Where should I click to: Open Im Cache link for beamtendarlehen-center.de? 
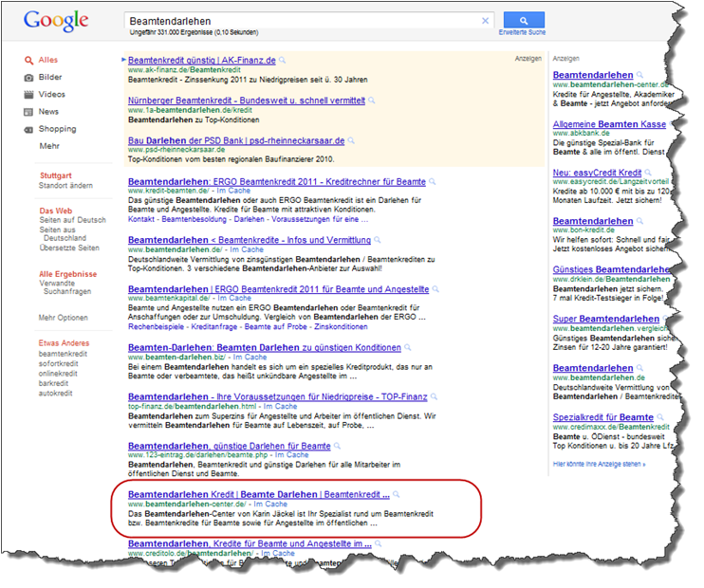(x=270, y=504)
